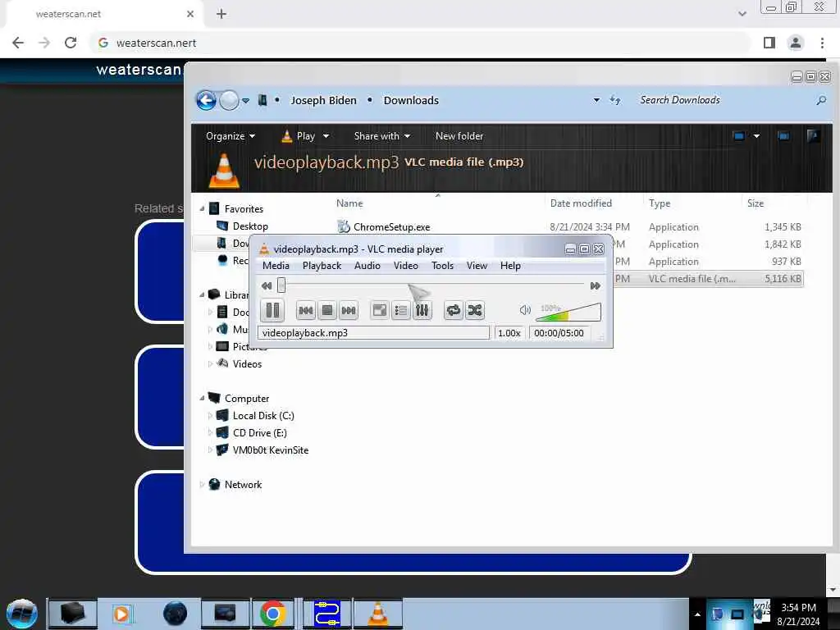Expand Videos library node
840x630 pixels.
pyautogui.click(x=210, y=363)
